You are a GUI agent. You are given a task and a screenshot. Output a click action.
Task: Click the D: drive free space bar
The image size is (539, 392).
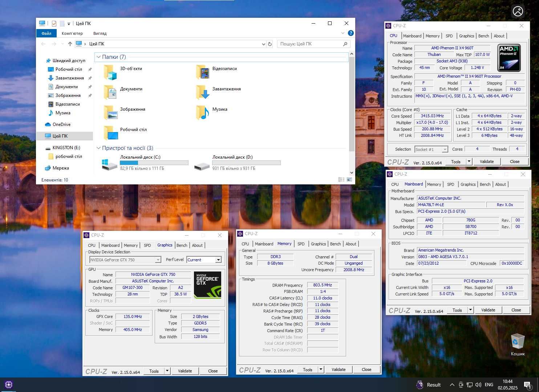246,163
